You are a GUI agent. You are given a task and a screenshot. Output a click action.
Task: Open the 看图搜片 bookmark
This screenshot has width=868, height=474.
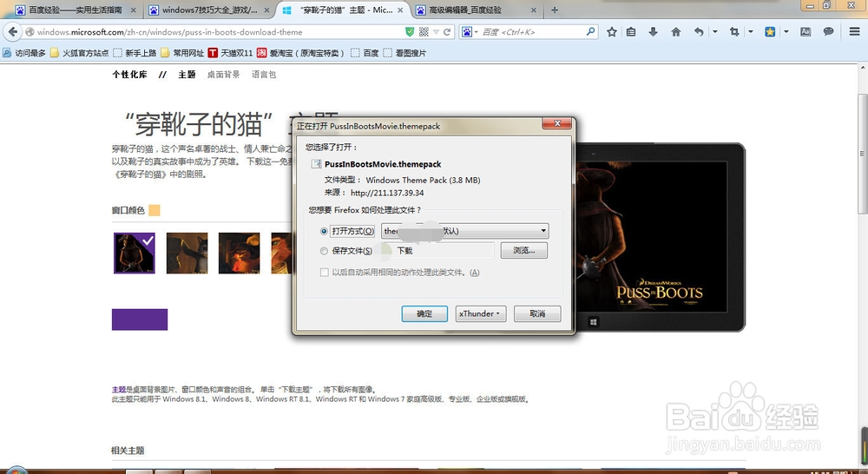tap(404, 53)
